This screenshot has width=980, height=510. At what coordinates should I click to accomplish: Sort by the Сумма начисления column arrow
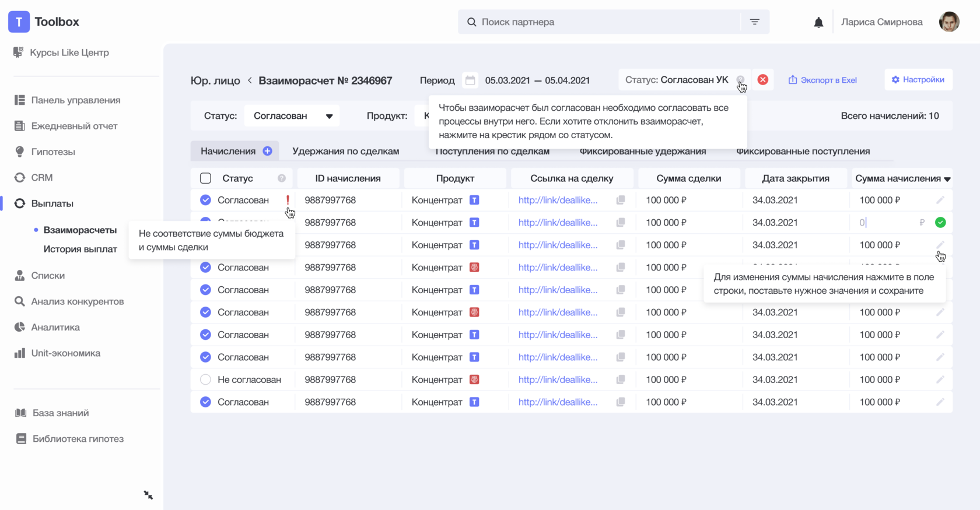[x=947, y=179]
